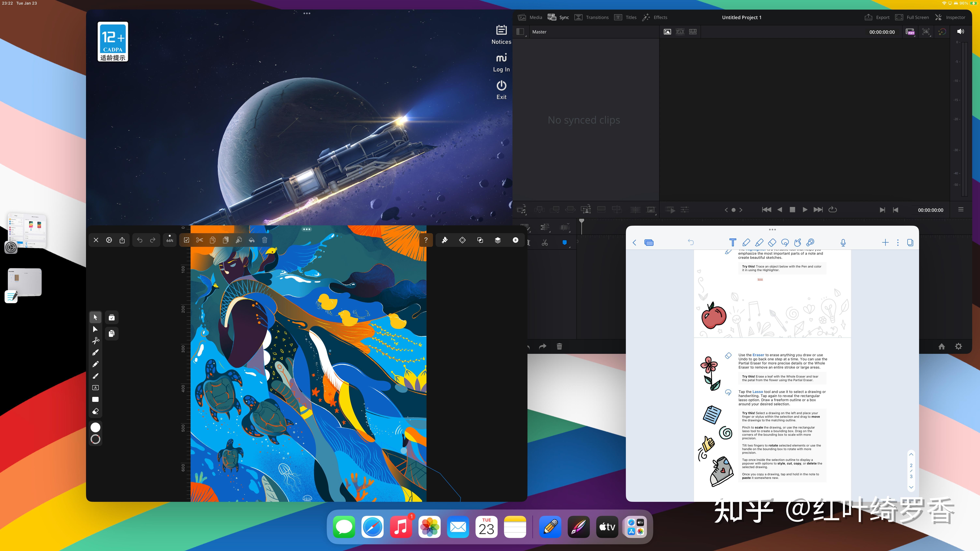The width and height of the screenshot is (980, 551).
Task: Expand the three-dot more options menu in notes
Action: click(898, 243)
